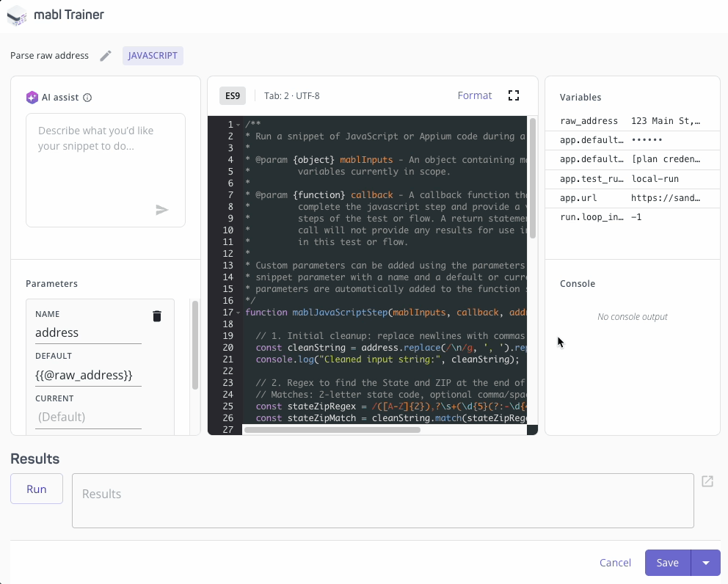Image resolution: width=728 pixels, height=584 pixels.
Task: Click the pencil icon to rename snippet
Action: 106,56
